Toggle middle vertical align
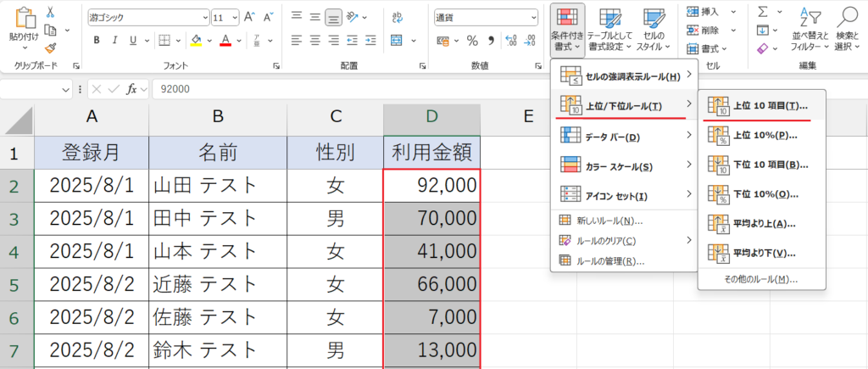Screen dimensions: 868x369 tap(315, 17)
